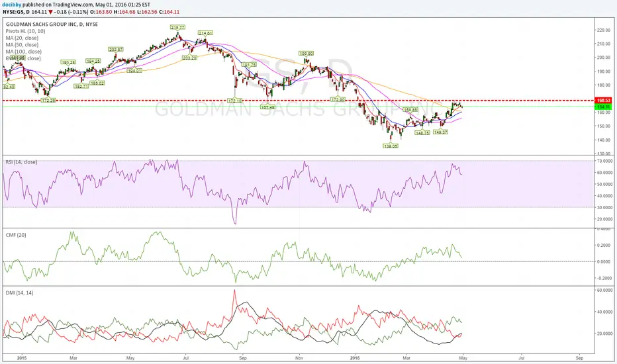The width and height of the screenshot is (617, 364).
Task: Click the red 168.53 price tag
Action: tap(603, 101)
